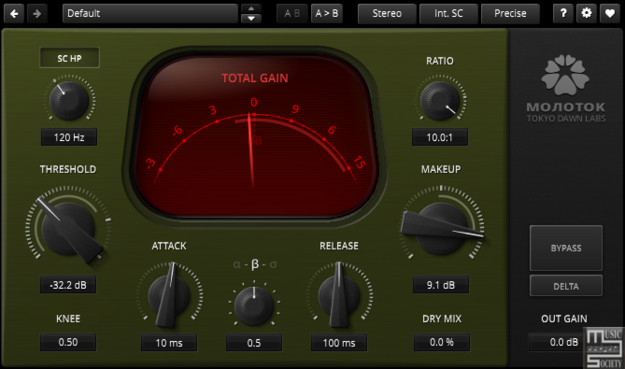Open the Stereo channel mode selector
Image resolution: width=625 pixels, height=369 pixels.
tap(387, 14)
